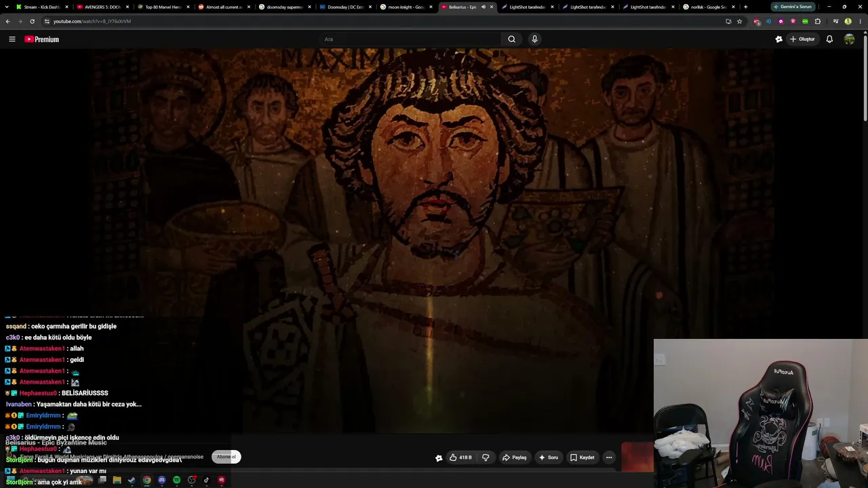Open the Chrome extensions puzzle icon
This screenshot has height=488, width=868.
pyautogui.click(x=818, y=21)
